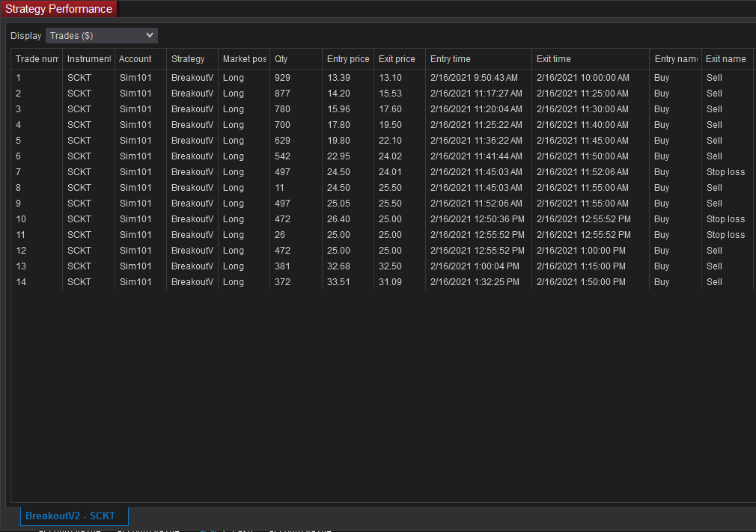This screenshot has width=756, height=532.
Task: Click quantity 26 in trade 11
Action: click(280, 235)
